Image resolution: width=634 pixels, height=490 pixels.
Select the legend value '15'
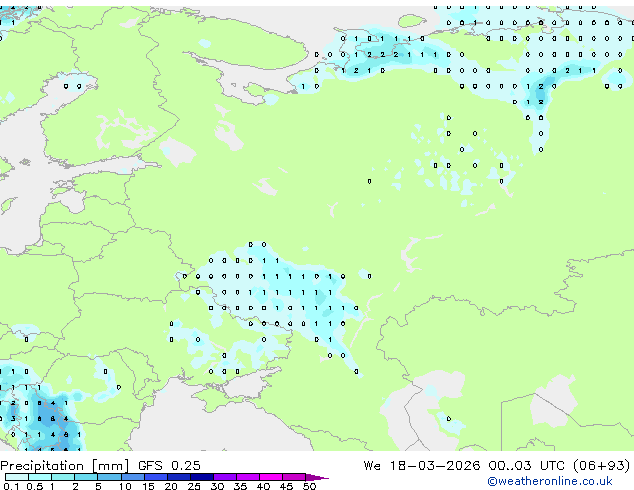[x=148, y=486]
